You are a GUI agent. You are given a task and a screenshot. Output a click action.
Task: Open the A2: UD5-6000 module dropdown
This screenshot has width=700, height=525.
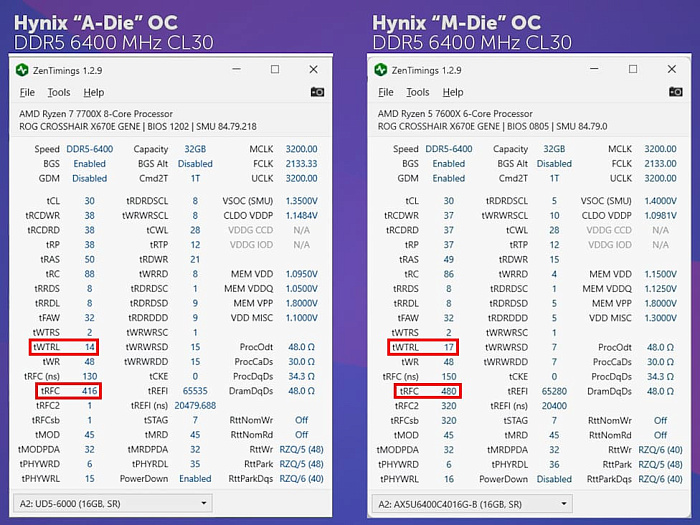(112, 504)
